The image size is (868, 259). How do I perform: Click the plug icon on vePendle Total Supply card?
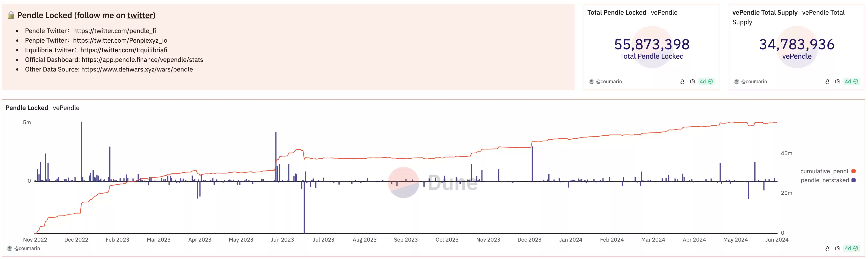[x=827, y=81]
